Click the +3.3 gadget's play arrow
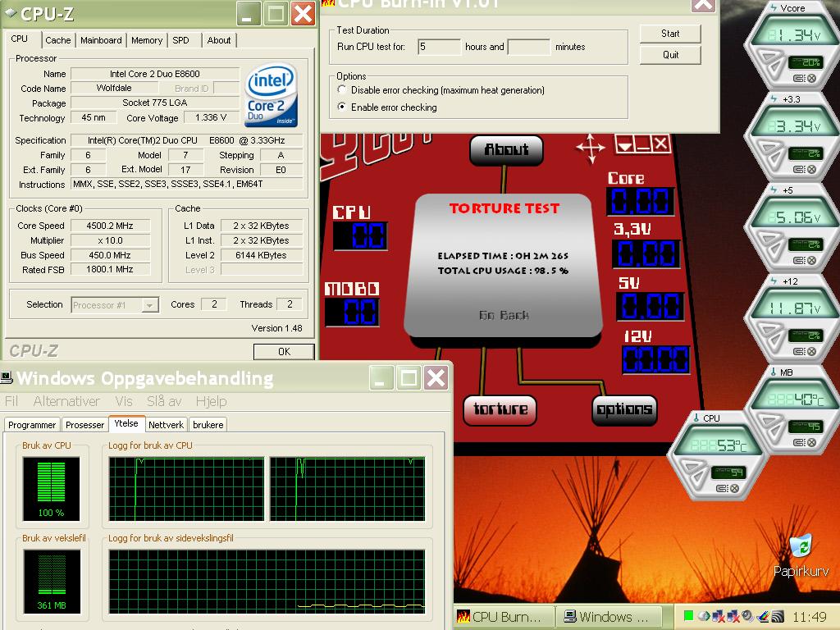 pyautogui.click(x=771, y=154)
